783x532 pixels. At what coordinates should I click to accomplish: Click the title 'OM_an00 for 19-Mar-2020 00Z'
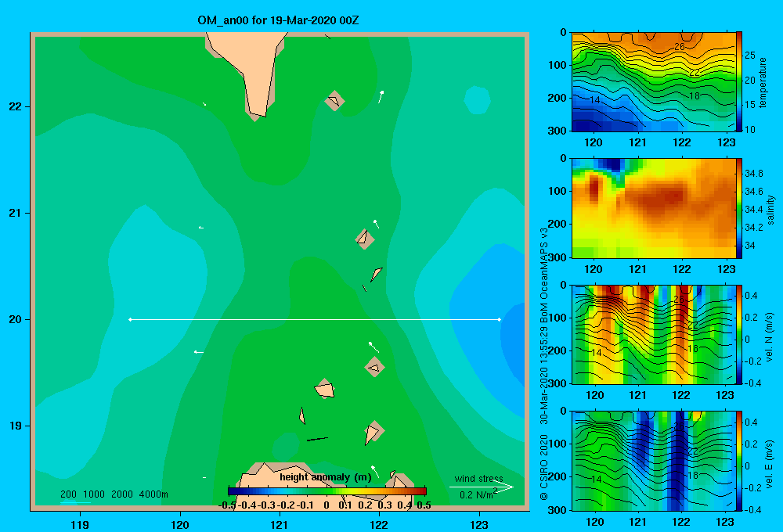(x=278, y=20)
